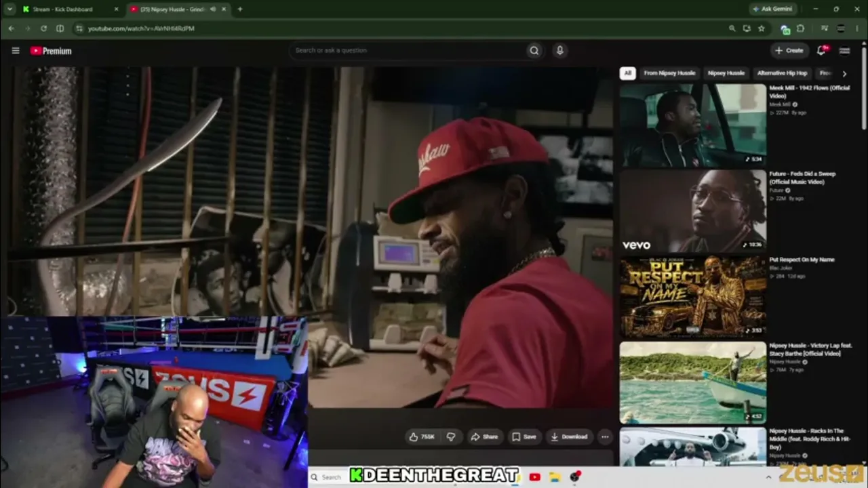Open the media controls toolbar icon
This screenshot has height=488, width=868.
point(824,28)
